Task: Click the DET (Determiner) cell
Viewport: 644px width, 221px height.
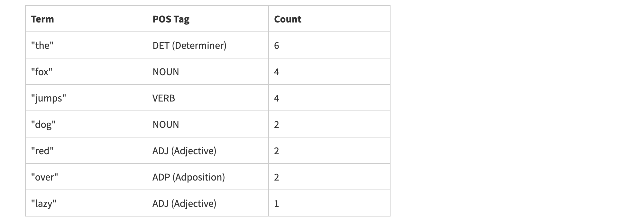Action: (189, 46)
